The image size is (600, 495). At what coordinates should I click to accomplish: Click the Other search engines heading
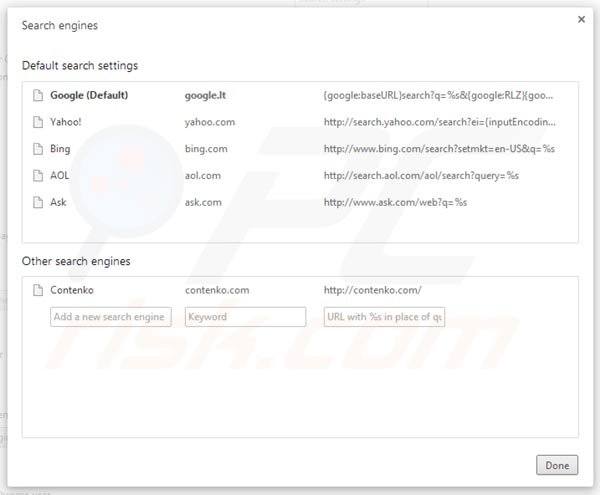[x=76, y=261]
